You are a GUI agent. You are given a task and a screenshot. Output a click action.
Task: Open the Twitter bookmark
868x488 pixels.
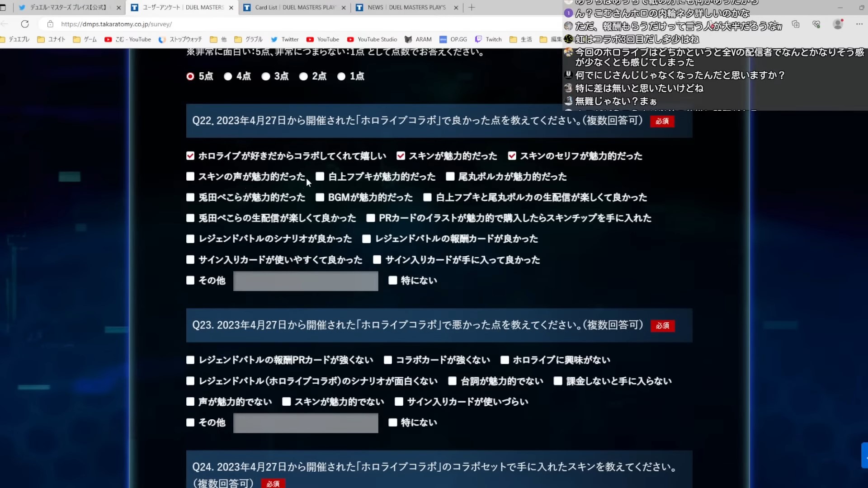coord(285,39)
